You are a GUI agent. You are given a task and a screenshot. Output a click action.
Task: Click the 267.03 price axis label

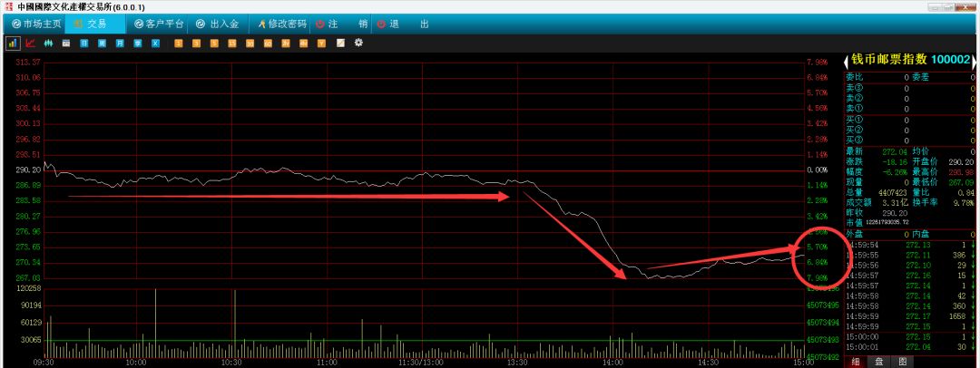pyautogui.click(x=30, y=277)
